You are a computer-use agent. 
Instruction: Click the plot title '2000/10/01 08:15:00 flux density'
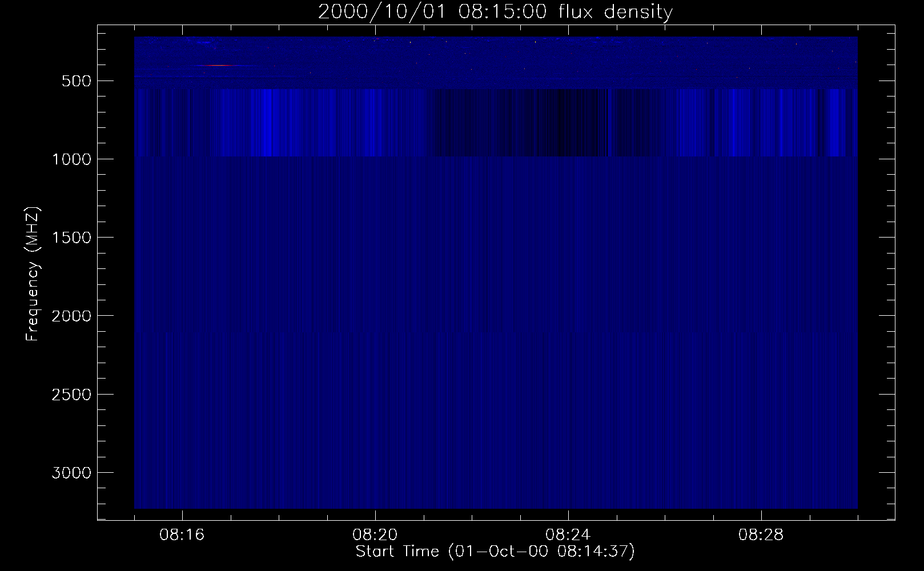point(495,11)
